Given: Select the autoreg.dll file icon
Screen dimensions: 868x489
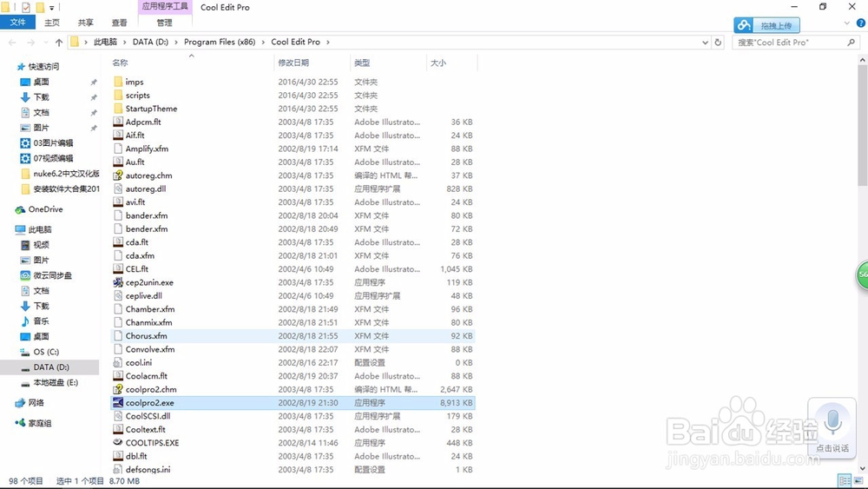Looking at the screenshot, I should tap(118, 188).
